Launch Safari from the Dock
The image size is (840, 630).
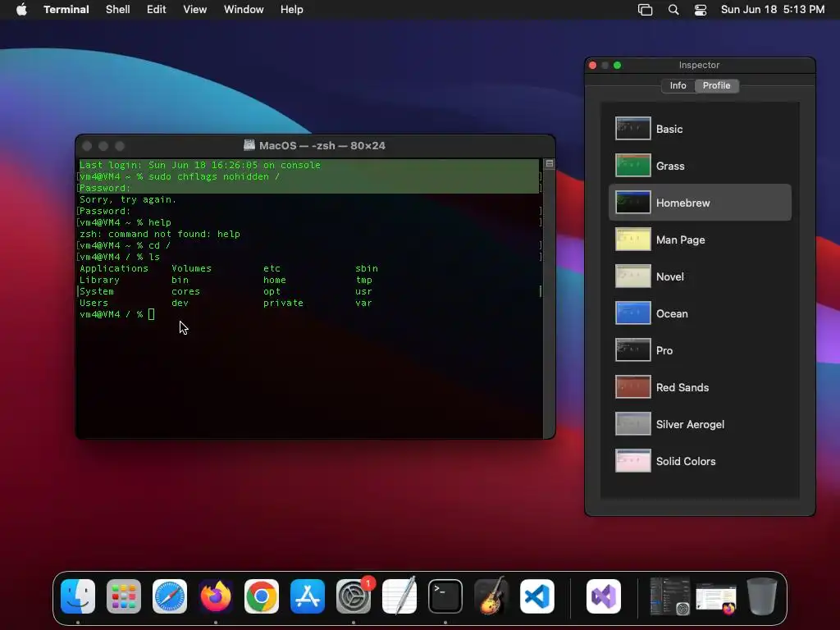coord(170,596)
